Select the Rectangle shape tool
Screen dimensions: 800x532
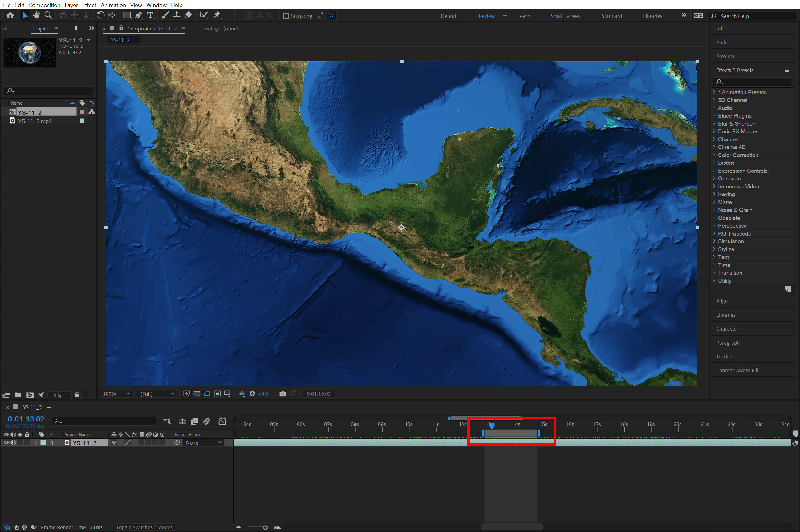click(x=127, y=15)
